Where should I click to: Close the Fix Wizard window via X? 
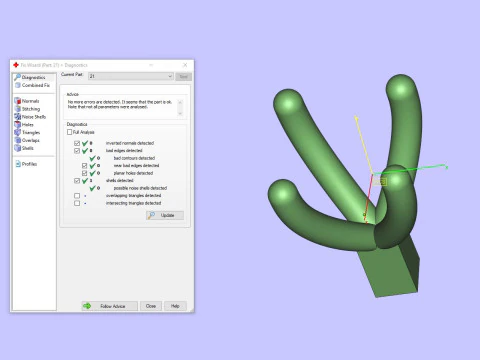185,65
